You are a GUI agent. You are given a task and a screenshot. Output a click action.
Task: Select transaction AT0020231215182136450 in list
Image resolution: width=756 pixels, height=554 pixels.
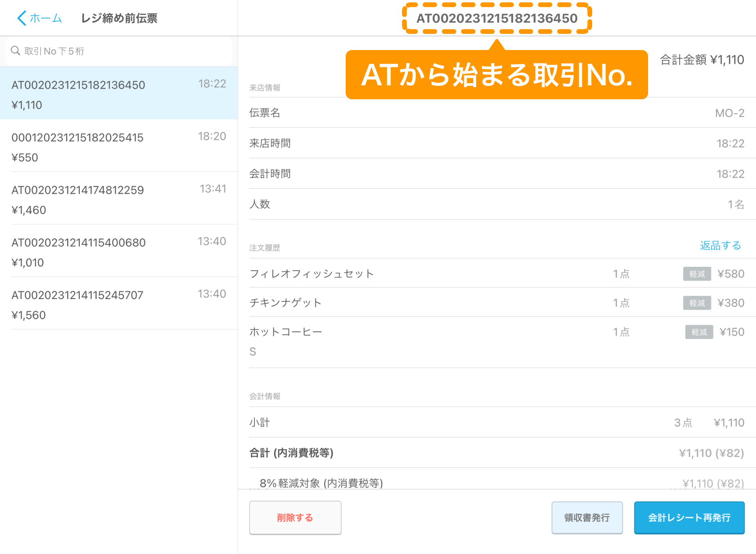(119, 93)
